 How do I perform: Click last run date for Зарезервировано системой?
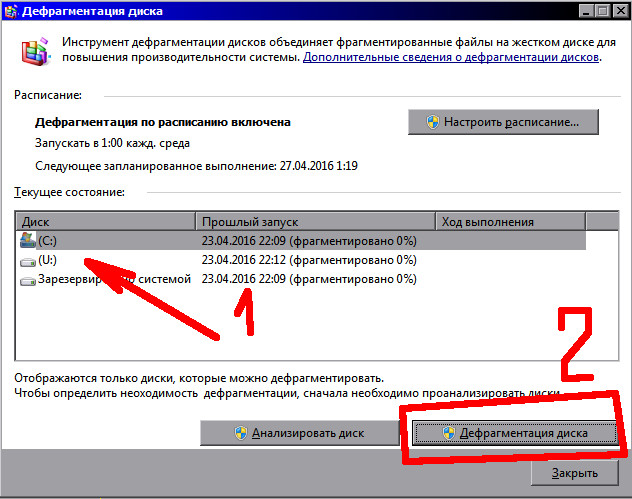308,280
